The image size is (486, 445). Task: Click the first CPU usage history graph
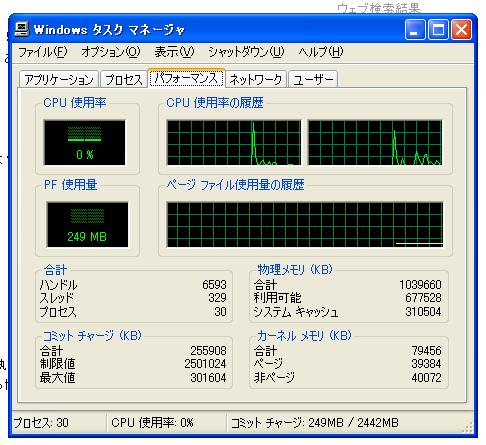(x=234, y=143)
